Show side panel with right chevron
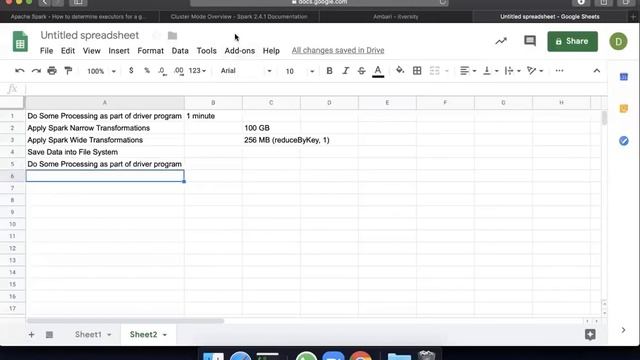This screenshot has height=360, width=640. tap(623, 330)
